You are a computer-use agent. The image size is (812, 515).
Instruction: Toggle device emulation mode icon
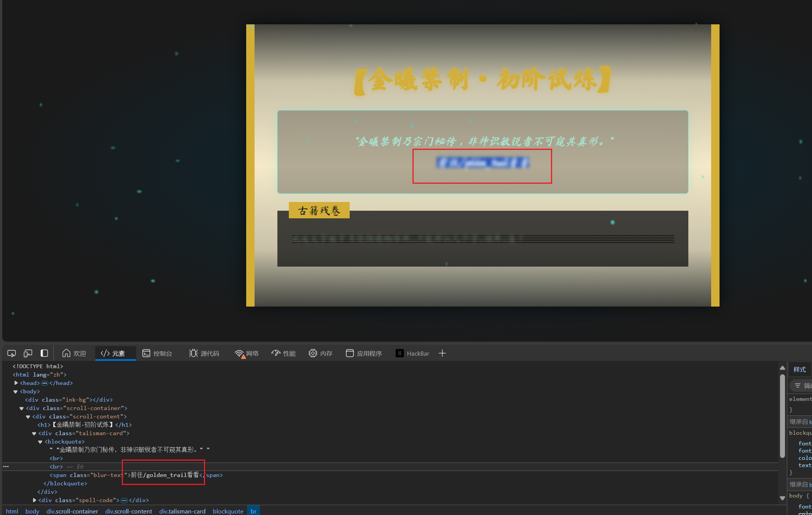click(x=28, y=353)
